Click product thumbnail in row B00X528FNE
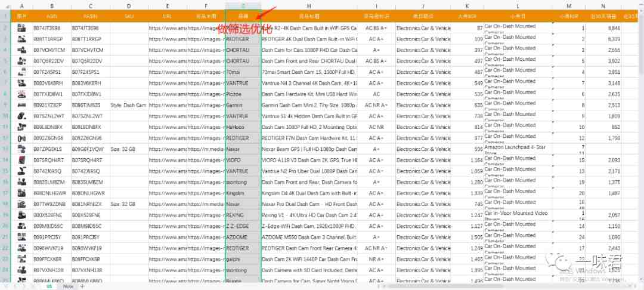Viewport: 644px width, 290px height. pyautogui.click(x=22, y=215)
